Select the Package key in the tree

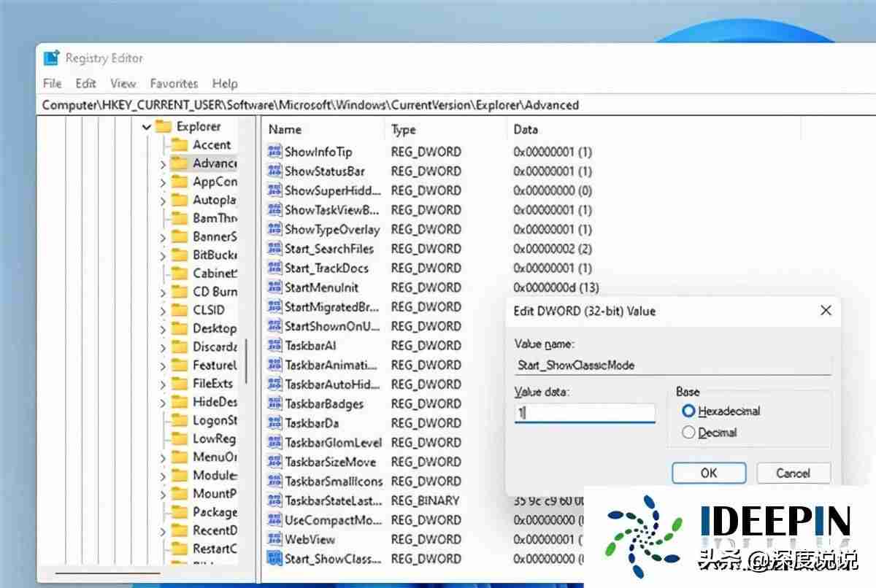pos(215,512)
